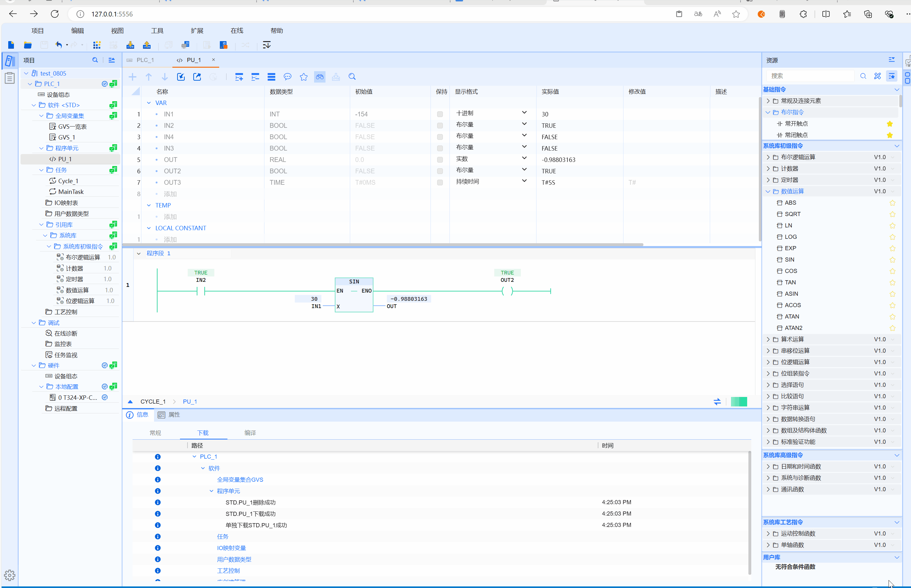Toggle the binoculars monitoring icon

(319, 77)
